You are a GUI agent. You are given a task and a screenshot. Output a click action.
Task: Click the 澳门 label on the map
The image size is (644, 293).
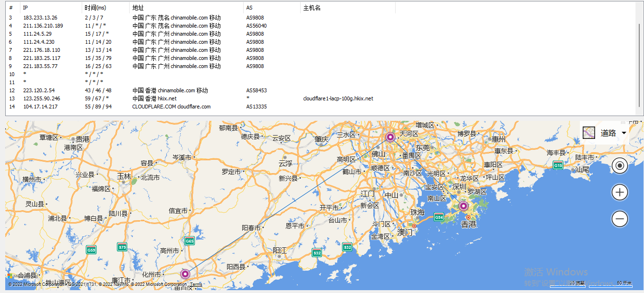click(405, 232)
